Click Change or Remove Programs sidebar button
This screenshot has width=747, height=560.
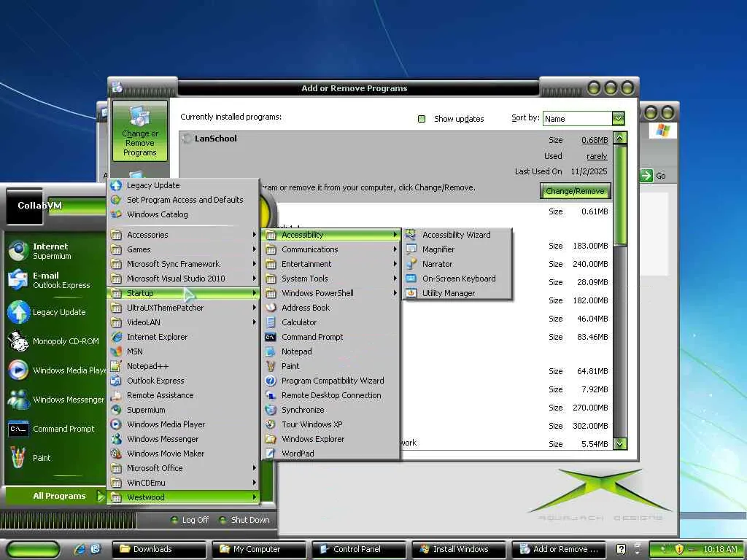(139, 131)
